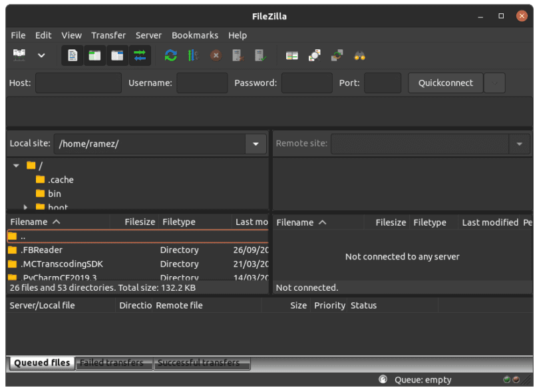Open the Local site dropdown
The width and height of the screenshot is (539, 392).
pyautogui.click(x=255, y=143)
